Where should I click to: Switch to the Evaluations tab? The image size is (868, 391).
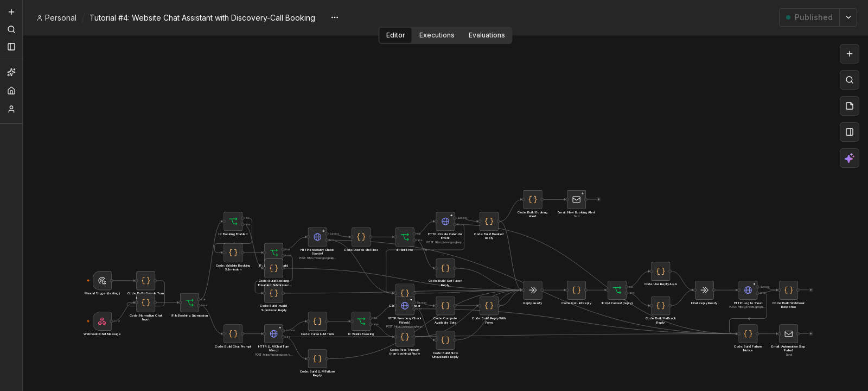tap(487, 35)
